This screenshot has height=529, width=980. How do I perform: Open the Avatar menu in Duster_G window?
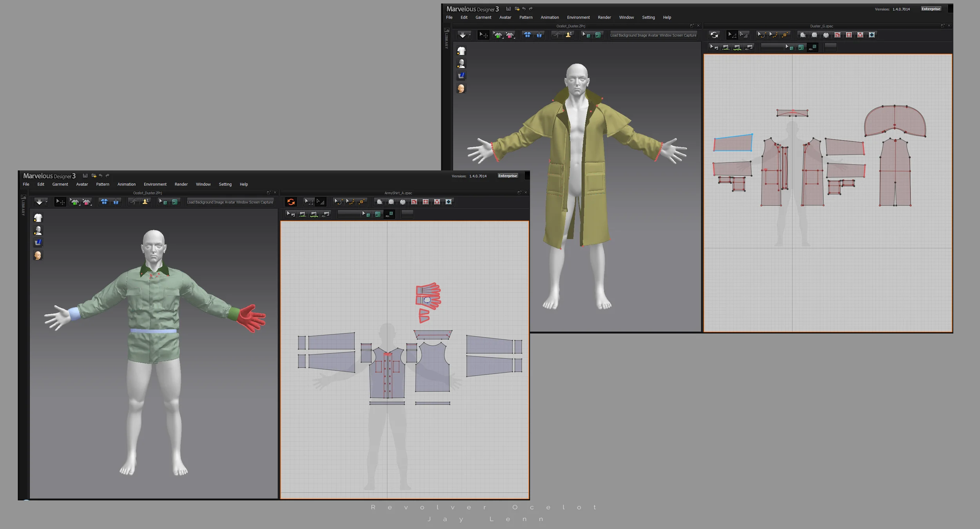pyautogui.click(x=505, y=17)
